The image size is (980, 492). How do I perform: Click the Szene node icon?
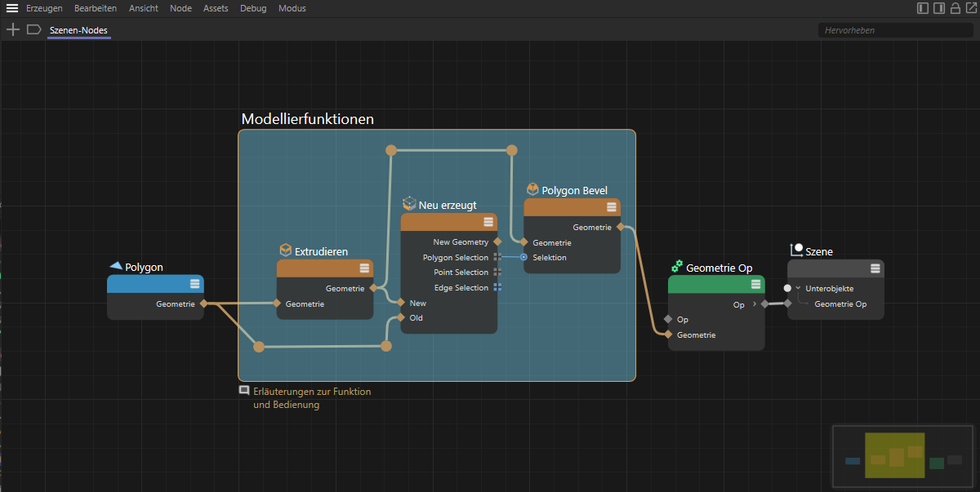(797, 250)
